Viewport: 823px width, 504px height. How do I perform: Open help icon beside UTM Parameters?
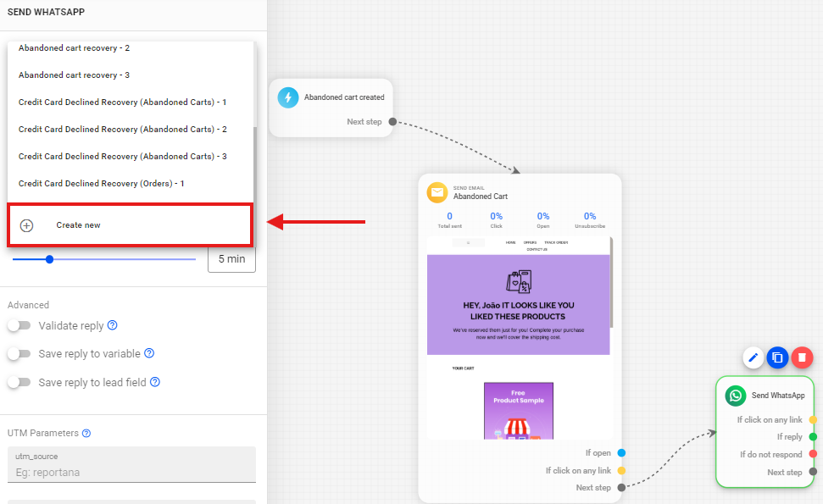coord(86,433)
